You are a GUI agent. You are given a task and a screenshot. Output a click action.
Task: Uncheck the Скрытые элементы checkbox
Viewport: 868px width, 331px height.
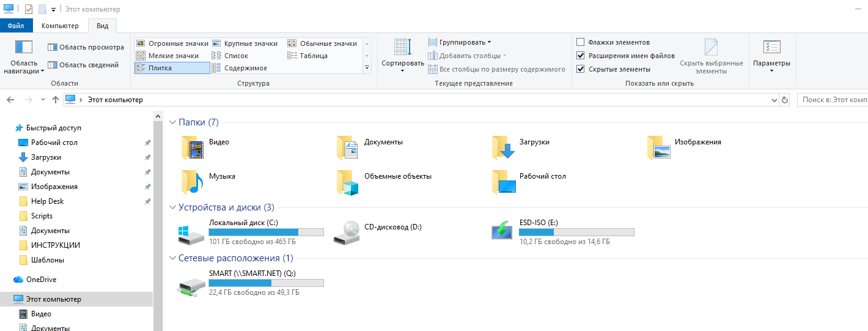(581, 69)
